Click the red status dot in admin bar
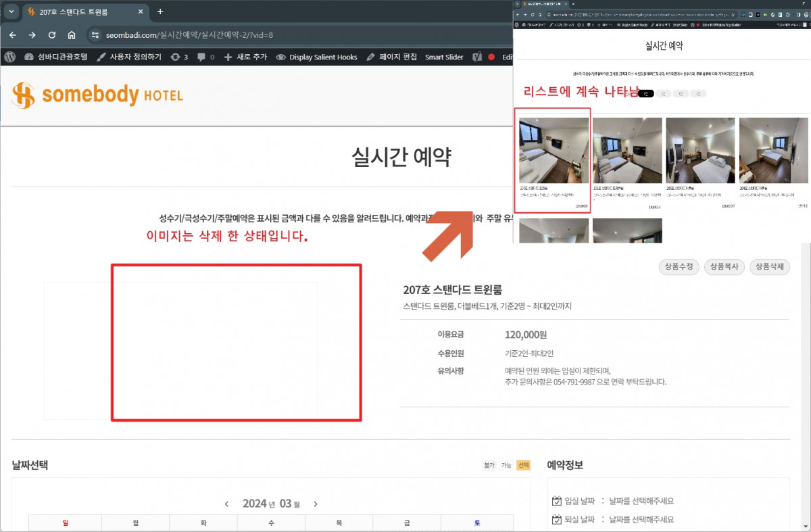The image size is (811, 532). point(491,57)
